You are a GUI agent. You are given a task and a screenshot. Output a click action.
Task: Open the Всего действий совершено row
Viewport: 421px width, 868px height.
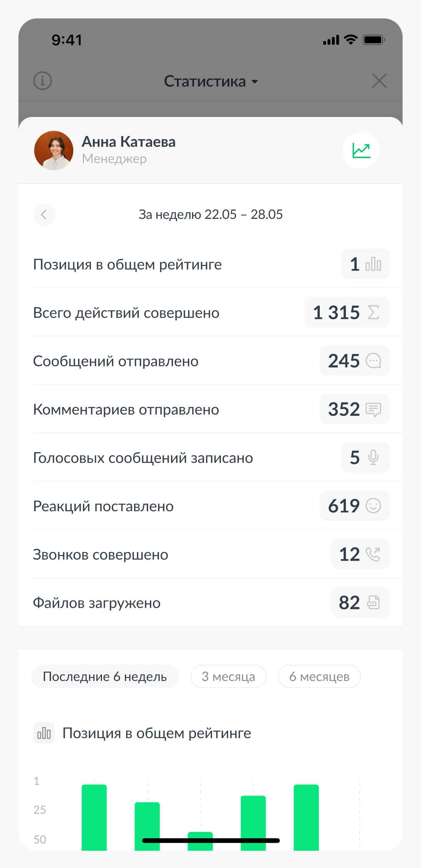coord(126,313)
